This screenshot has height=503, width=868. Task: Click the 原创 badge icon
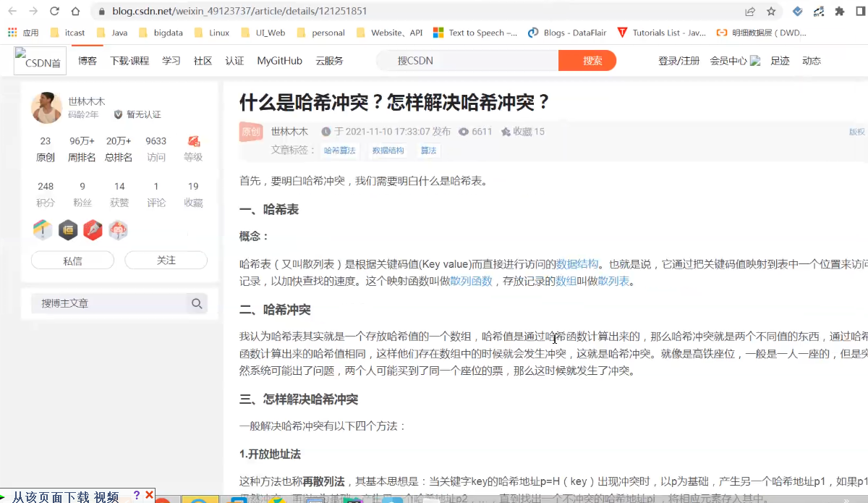[251, 132]
